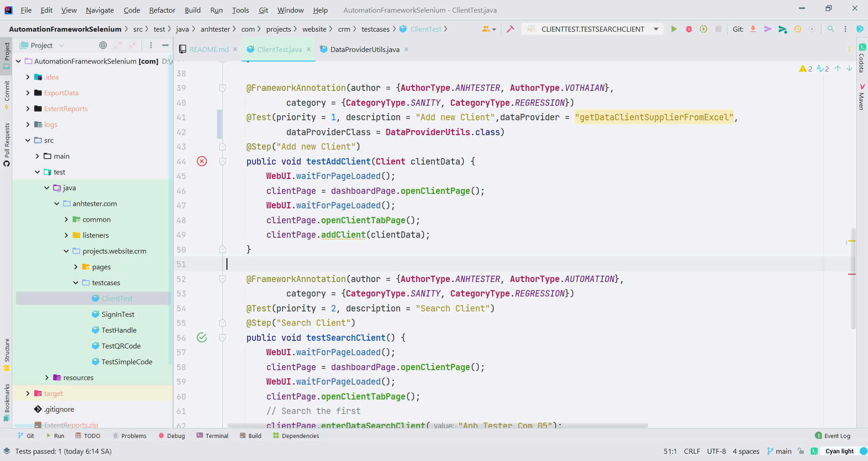Viewport: 868px width, 461px height.
Task: Expand all in Project panel
Action: [118, 45]
